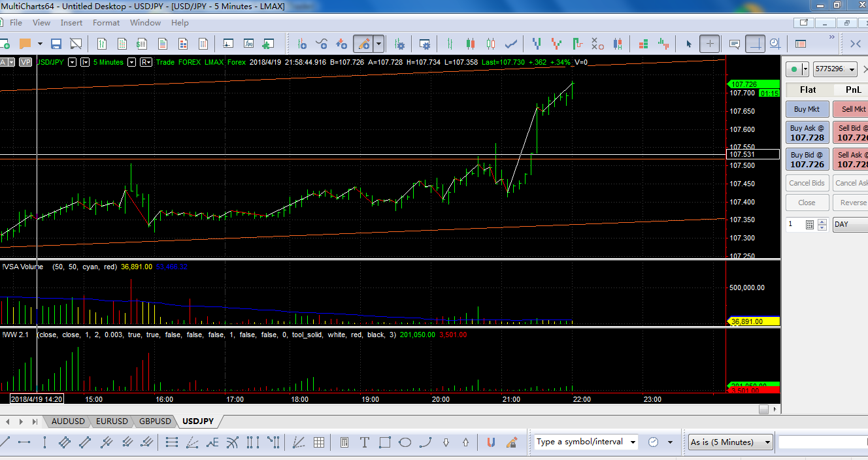Viewport: 868px width, 460px height.
Task: Toggle the crosshair cursor tool
Action: 710,44
